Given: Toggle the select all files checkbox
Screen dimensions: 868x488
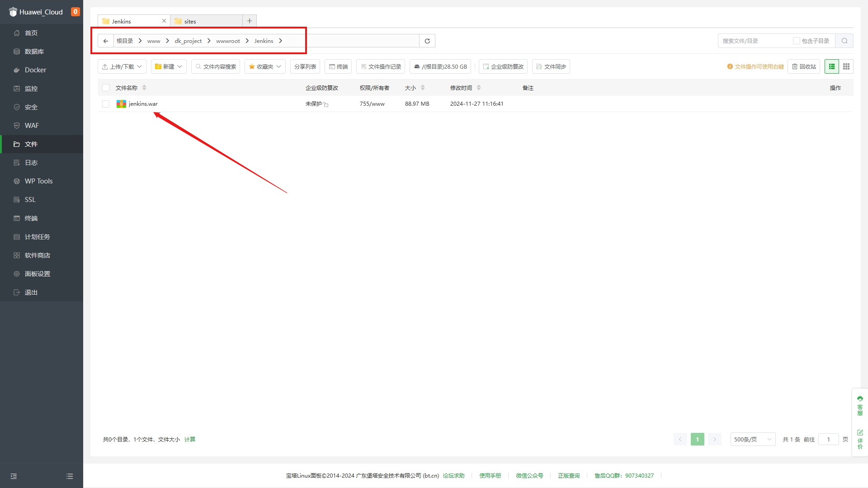Looking at the screenshot, I should 106,88.
